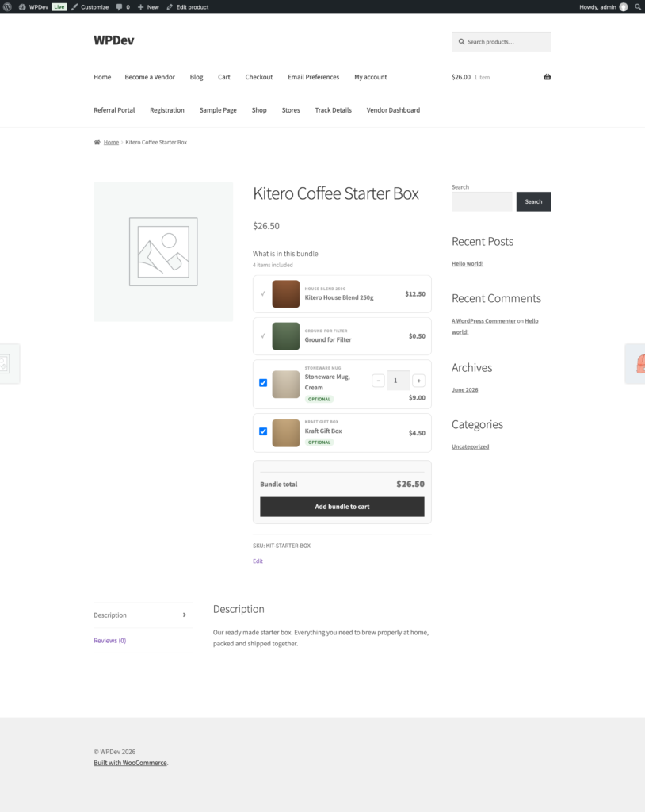Focus the Search products field
This screenshot has width=645, height=812.
(501, 42)
